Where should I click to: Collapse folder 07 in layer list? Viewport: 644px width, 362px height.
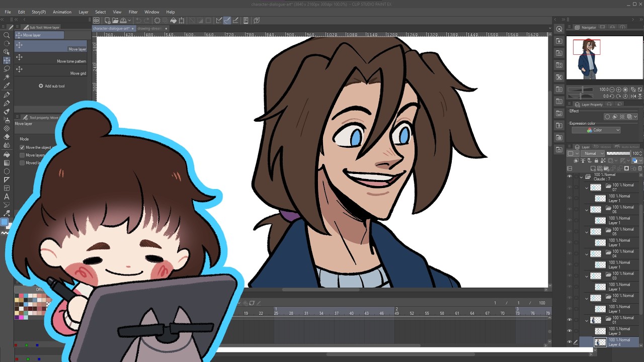tap(587, 187)
